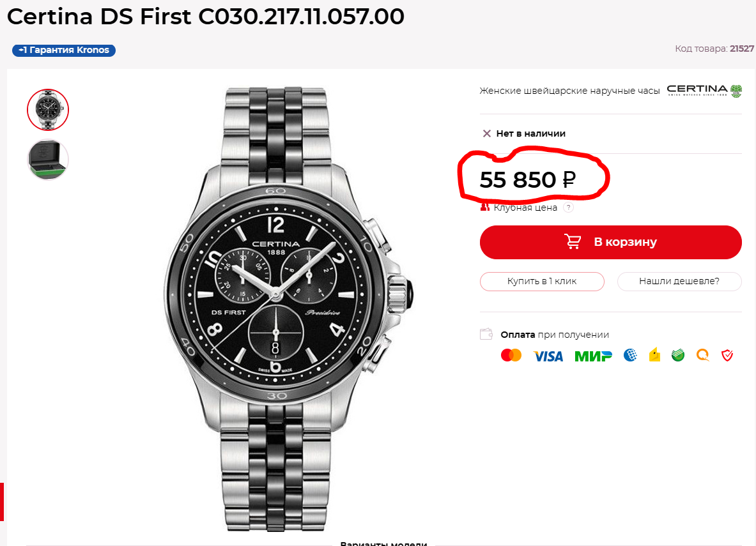Click the VISA payment logo
This screenshot has width=756, height=546.
(548, 356)
